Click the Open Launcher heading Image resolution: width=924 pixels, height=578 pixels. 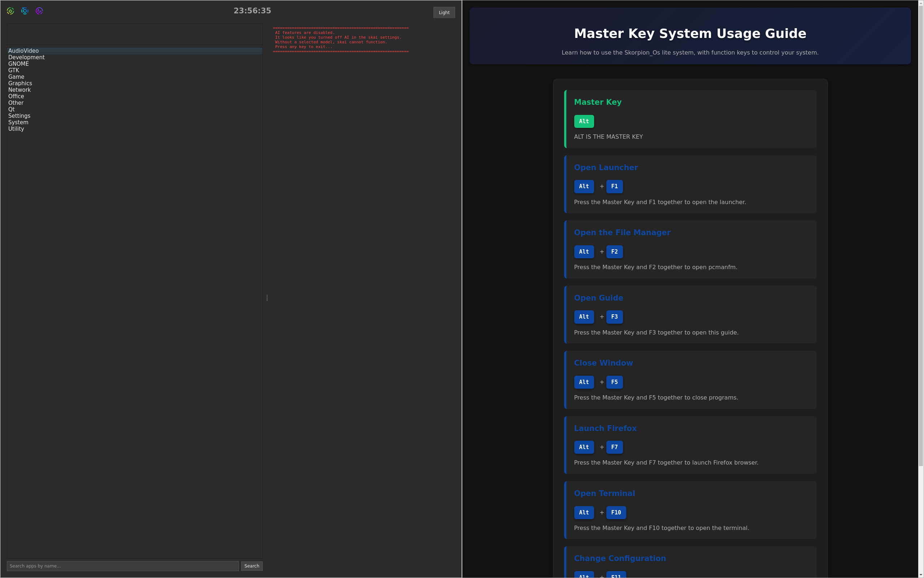click(x=606, y=167)
